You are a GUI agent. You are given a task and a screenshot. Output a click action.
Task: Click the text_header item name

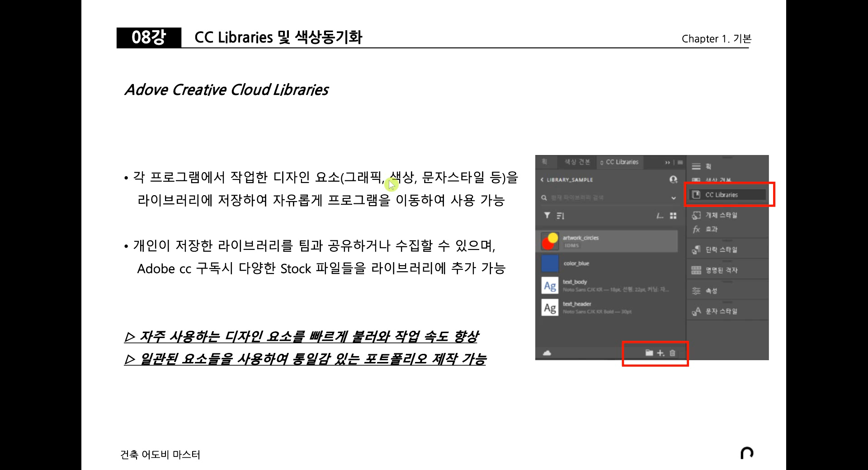coord(577,304)
